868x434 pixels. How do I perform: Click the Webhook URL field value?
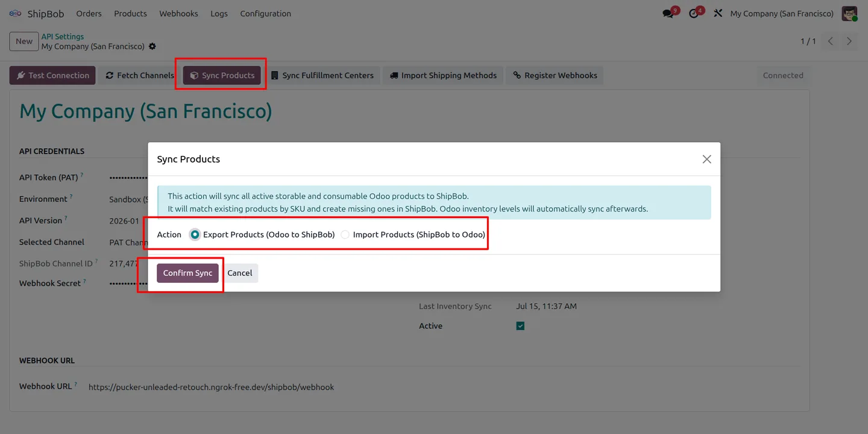click(211, 387)
